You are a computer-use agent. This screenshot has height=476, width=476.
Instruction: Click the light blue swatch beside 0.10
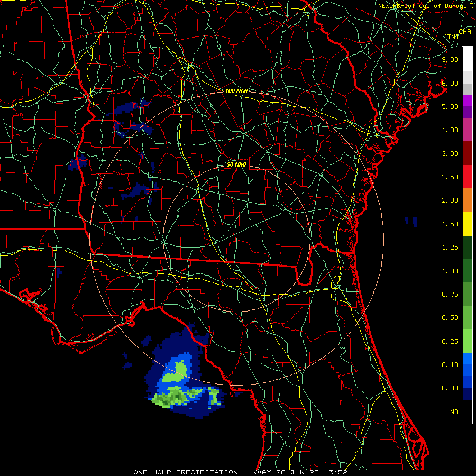[x=467, y=359]
